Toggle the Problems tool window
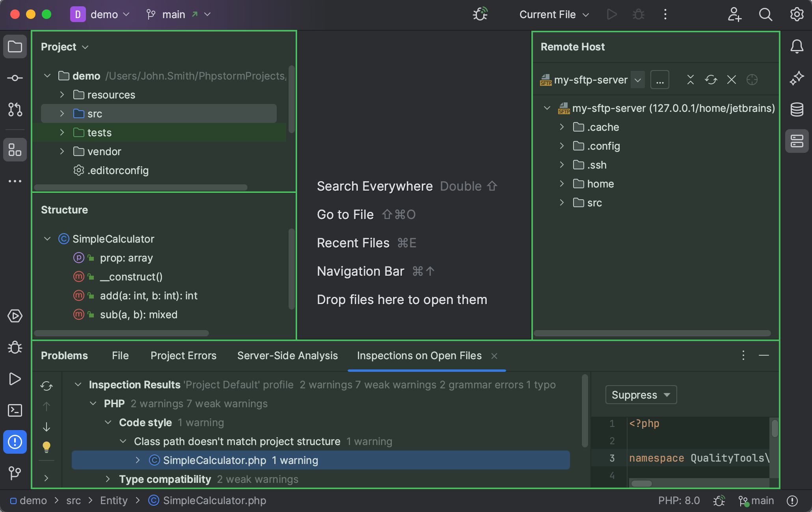Screen dimensions: 812x512 point(15,442)
